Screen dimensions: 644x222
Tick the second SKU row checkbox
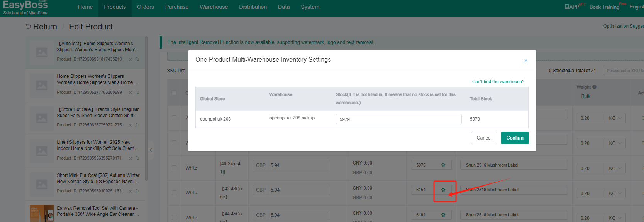tap(174, 143)
